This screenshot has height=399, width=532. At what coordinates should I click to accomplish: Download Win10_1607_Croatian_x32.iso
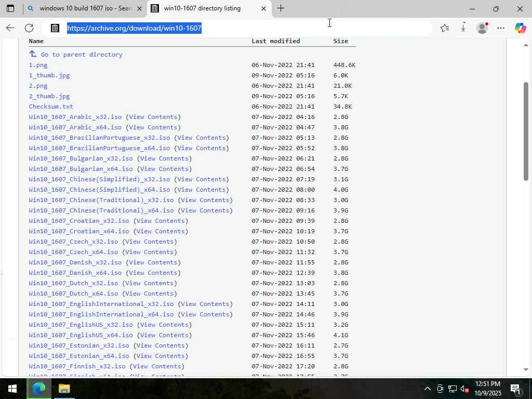(79, 221)
